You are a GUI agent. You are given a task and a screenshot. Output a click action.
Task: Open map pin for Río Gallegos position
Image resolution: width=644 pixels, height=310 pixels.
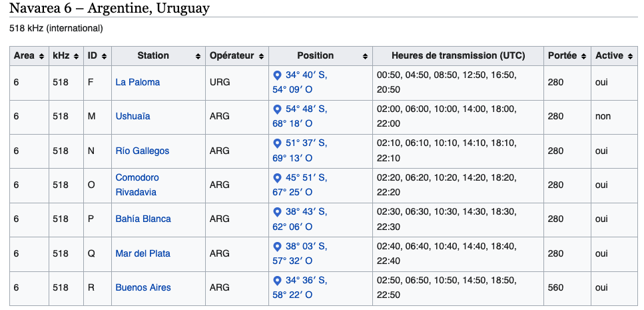277,143
